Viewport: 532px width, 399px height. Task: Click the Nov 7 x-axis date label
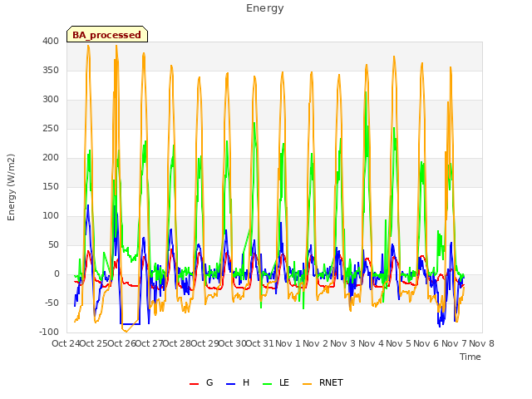pos(454,343)
